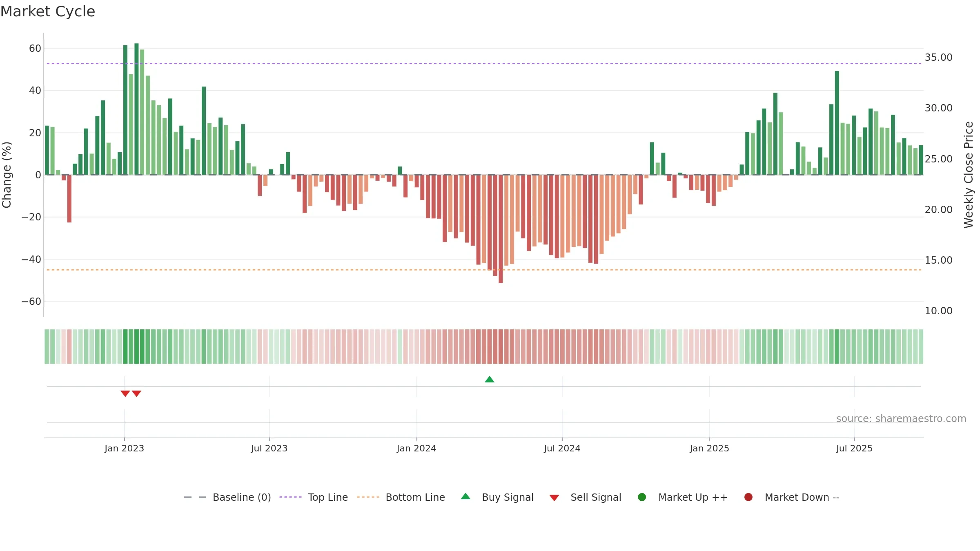Viewport: 980px width, 551px height.
Task: Click the Market Cycle chart title
Action: click(48, 11)
